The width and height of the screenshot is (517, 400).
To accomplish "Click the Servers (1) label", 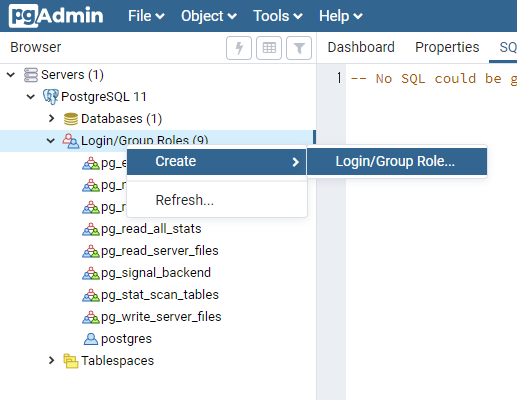I will tap(72, 75).
